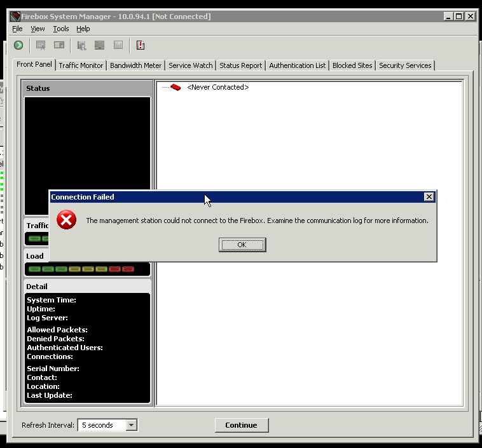The height and width of the screenshot is (448, 482).
Task: Click the red error icon in dialog
Action: click(66, 221)
